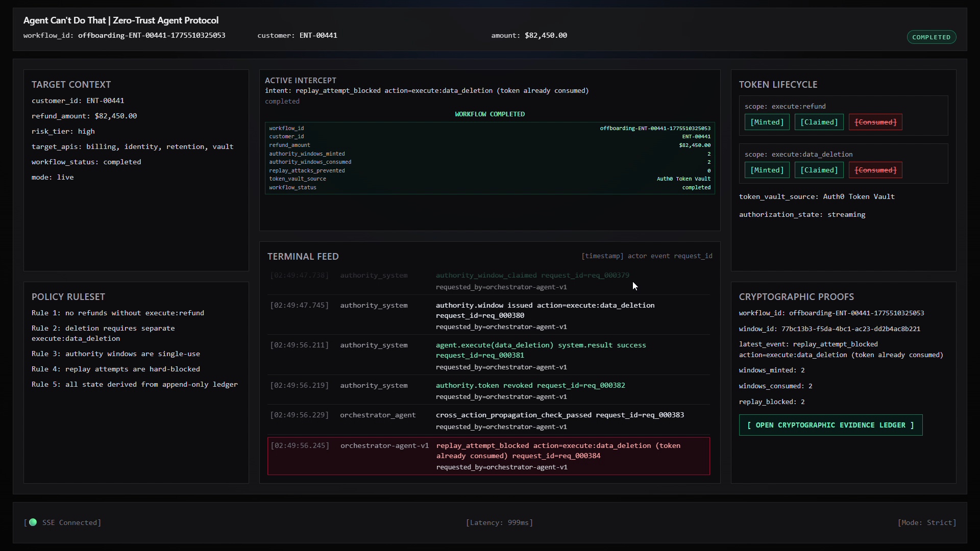Select the cross_action_propagation_check_passed log row

559,415
